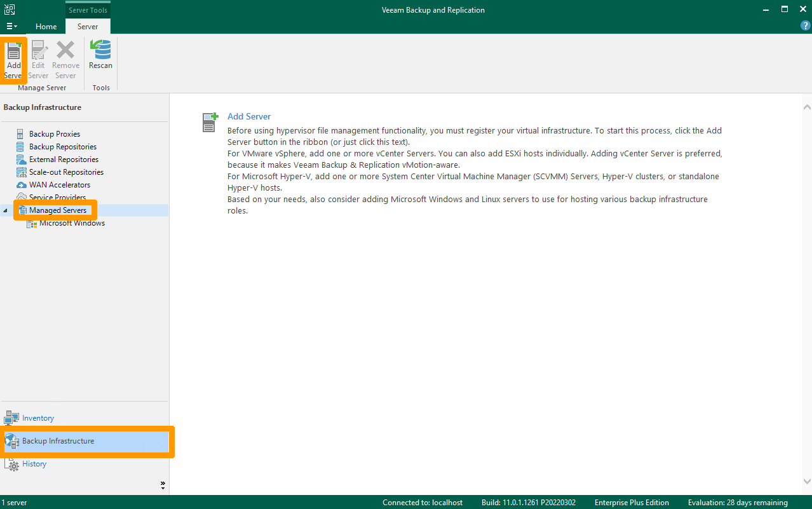The height and width of the screenshot is (509, 812).
Task: Switch to the Server ribbon tab
Action: (x=88, y=26)
